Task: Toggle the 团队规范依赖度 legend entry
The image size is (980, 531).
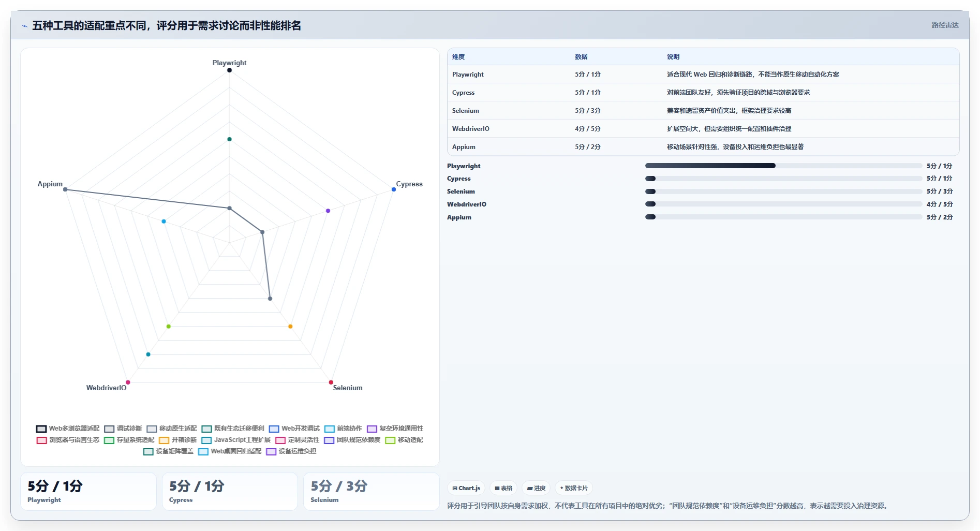Action: pos(352,440)
